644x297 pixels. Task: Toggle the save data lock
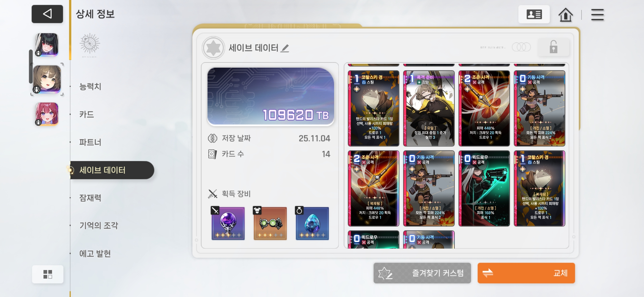tap(553, 47)
